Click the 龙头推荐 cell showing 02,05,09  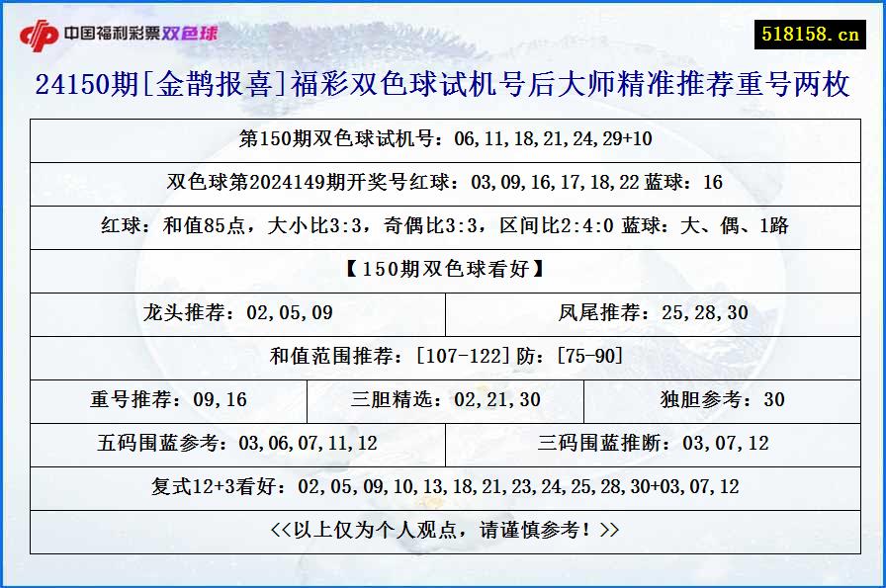tap(237, 314)
